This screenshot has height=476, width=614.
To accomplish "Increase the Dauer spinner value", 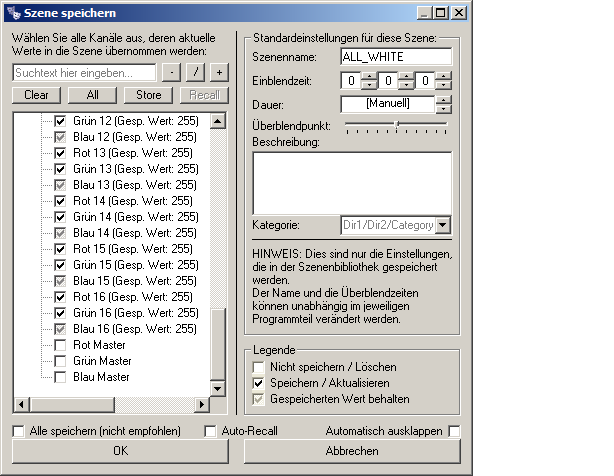I will click(444, 99).
